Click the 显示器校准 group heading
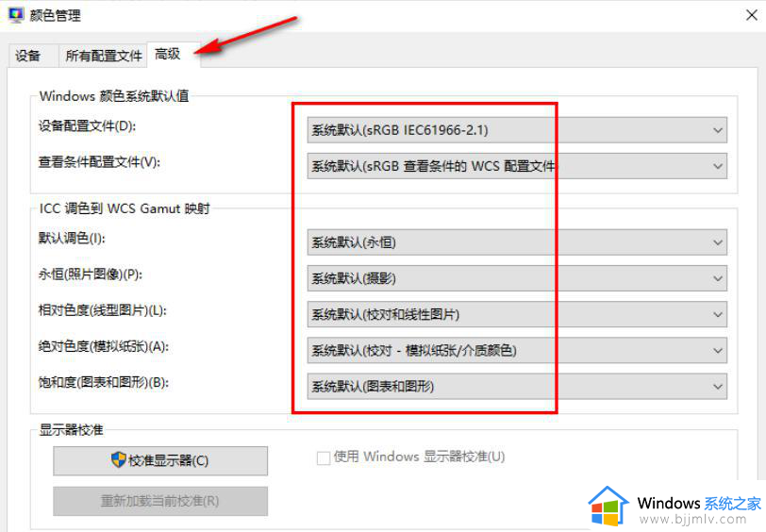Viewport: 766px width, 532px height. [72, 430]
